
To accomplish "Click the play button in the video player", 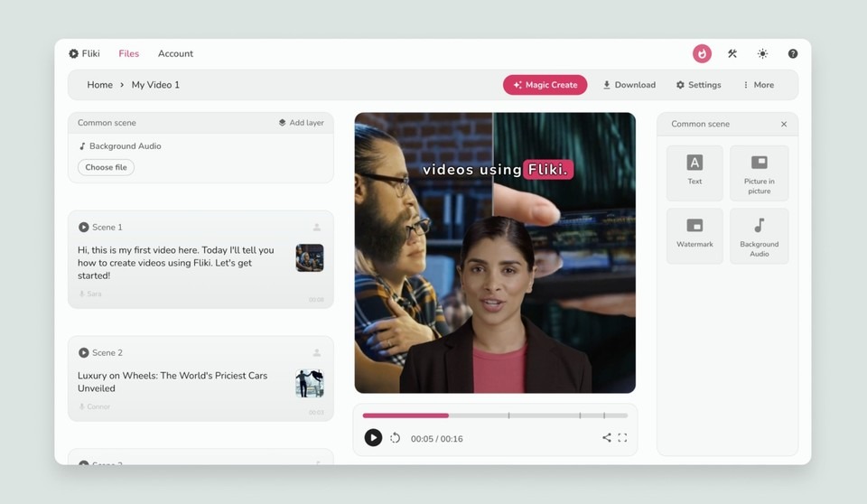I will click(373, 438).
